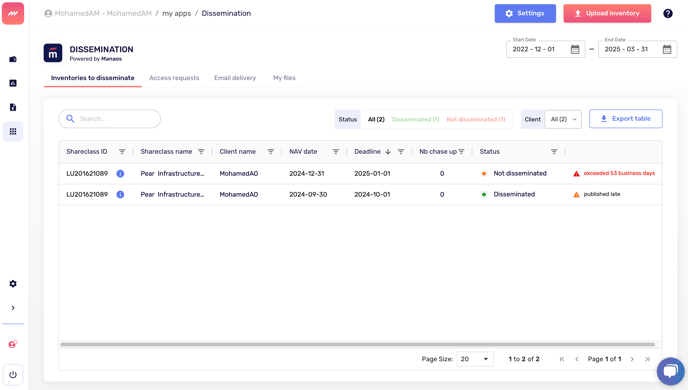Open the chat support bubble

tap(670, 371)
